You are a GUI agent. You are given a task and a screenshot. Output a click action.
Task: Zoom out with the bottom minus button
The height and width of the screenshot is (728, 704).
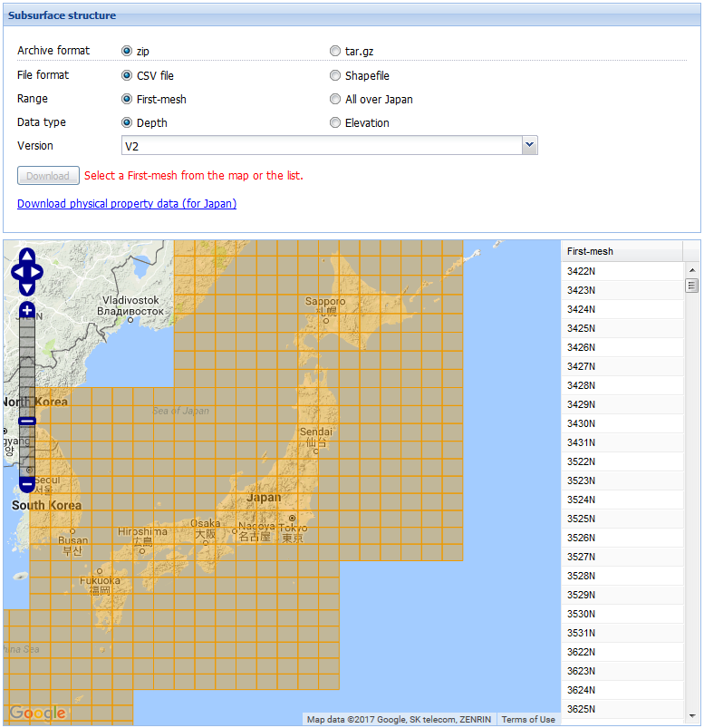27,484
